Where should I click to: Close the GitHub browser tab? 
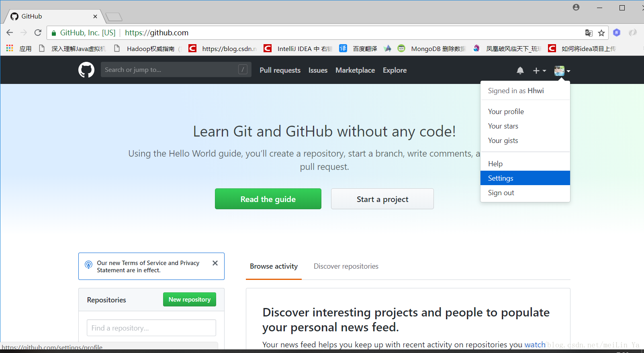click(x=95, y=16)
